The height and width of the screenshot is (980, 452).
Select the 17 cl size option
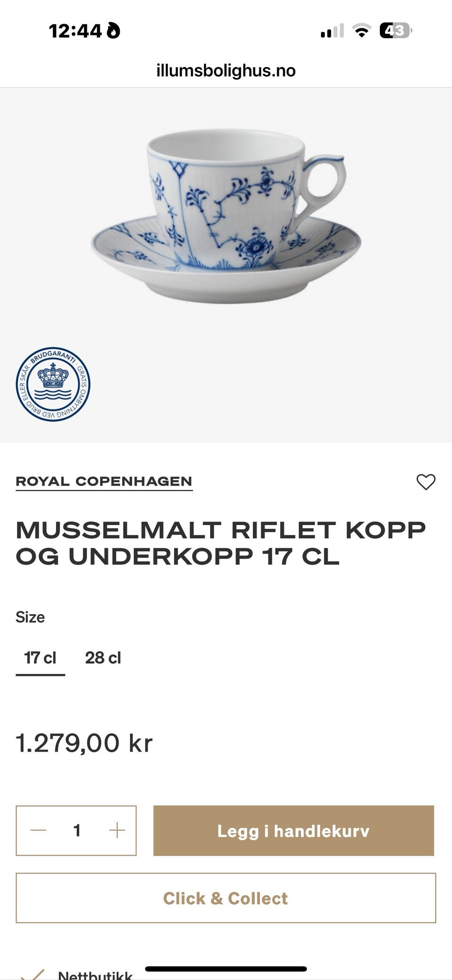tap(40, 658)
